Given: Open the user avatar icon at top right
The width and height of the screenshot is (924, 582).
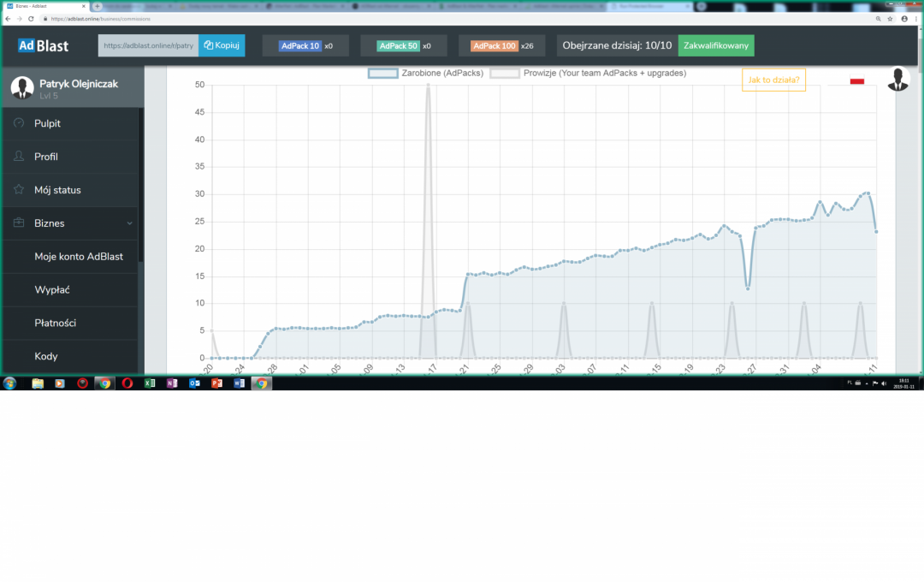Looking at the screenshot, I should (x=898, y=79).
